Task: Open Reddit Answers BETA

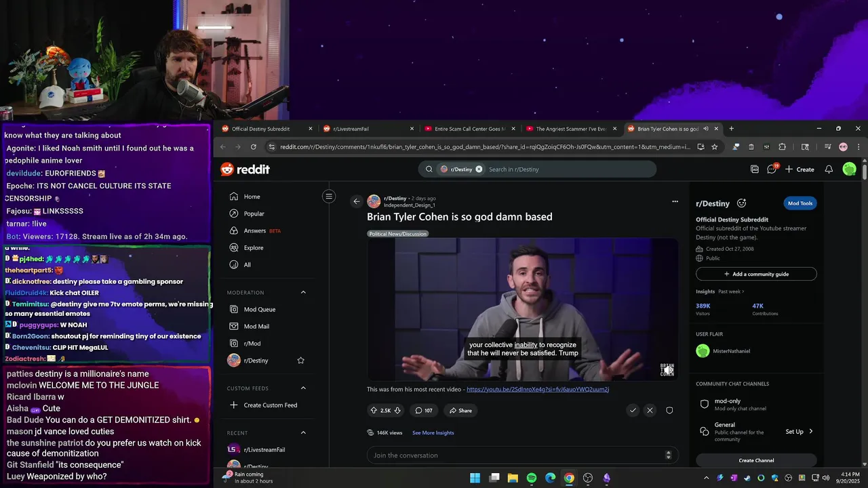Action: point(255,230)
